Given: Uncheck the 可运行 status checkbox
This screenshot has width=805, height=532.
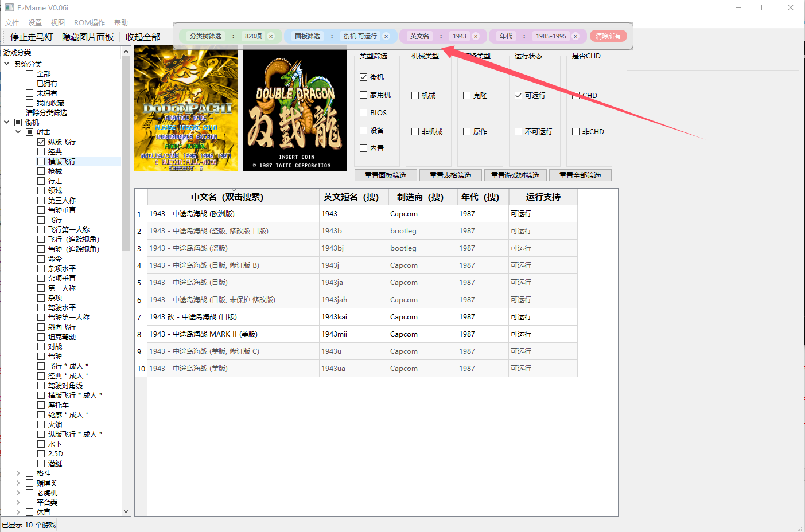Looking at the screenshot, I should coord(518,95).
